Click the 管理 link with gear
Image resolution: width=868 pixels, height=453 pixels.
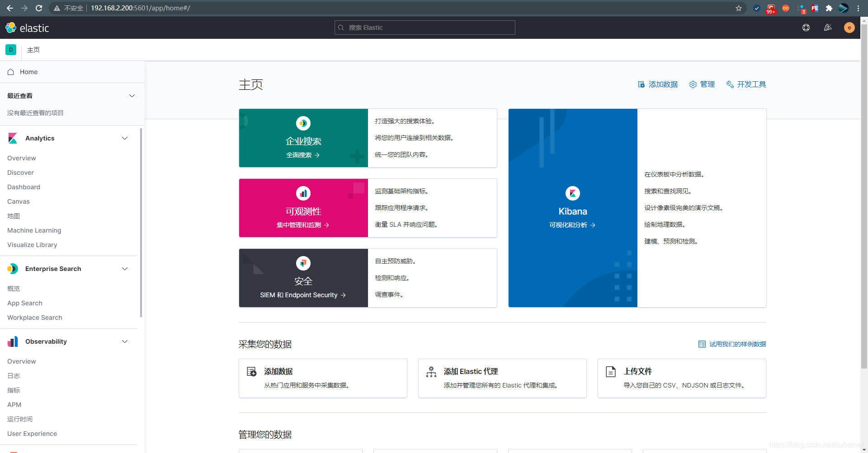(702, 84)
